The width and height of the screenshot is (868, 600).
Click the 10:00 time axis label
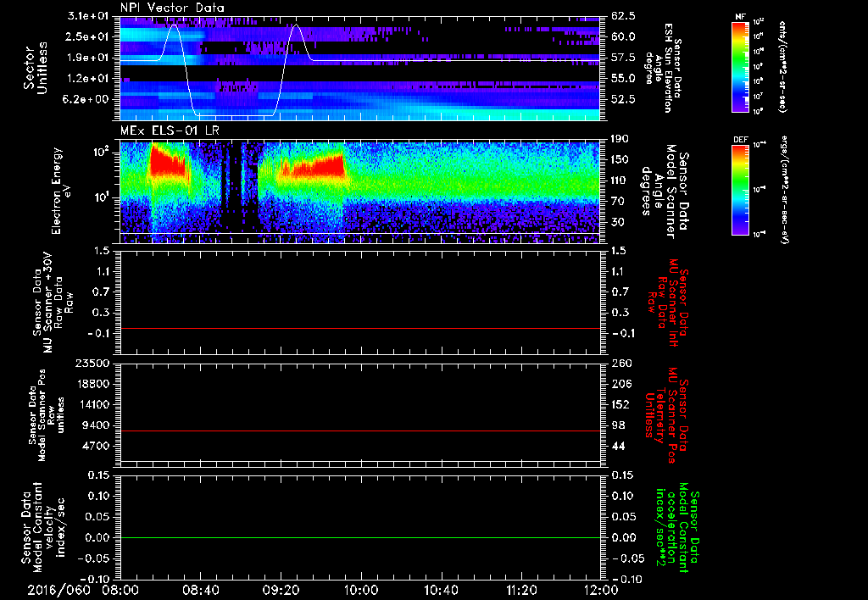point(360,590)
